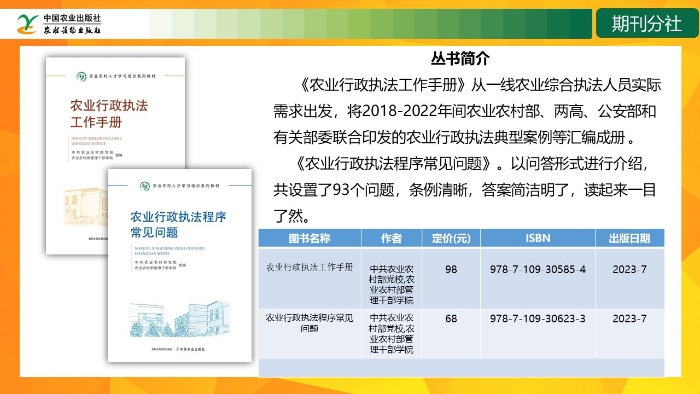This screenshot has height=394, width=700.
Task: Click the price 98 cell
Action: (x=451, y=270)
